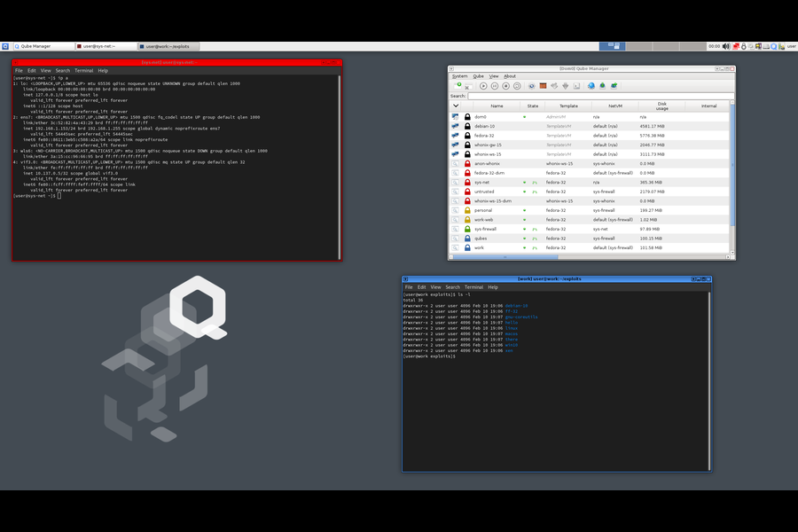Click the volume speaker icon in system tray
Screen dimensions: 798x532
[x=726, y=46]
